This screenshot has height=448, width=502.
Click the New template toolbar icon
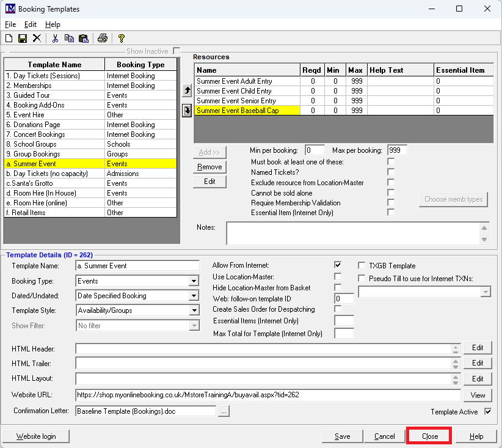tap(9, 39)
